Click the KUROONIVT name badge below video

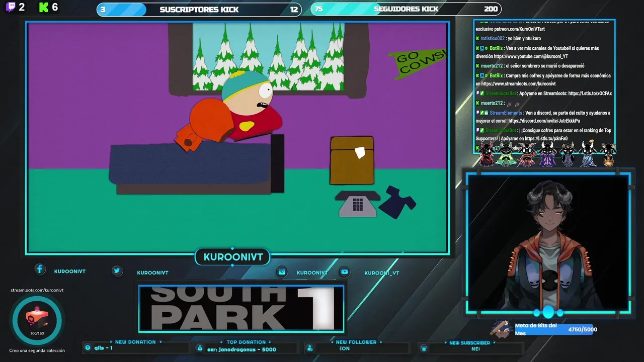click(233, 257)
